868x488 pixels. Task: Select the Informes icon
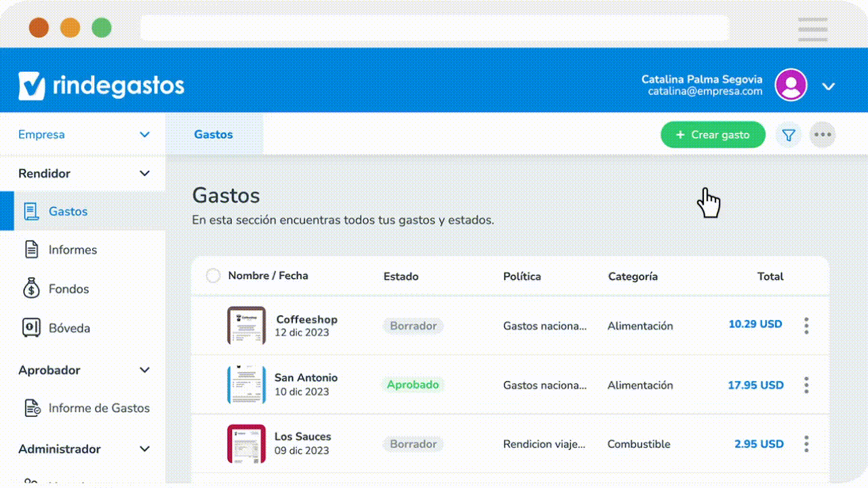tap(31, 249)
